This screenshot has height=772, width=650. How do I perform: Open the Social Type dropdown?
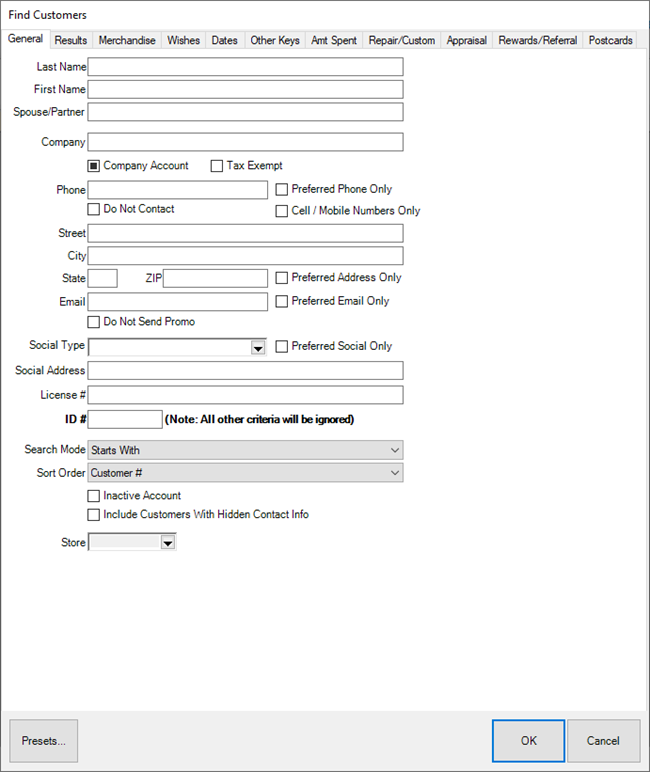pos(257,347)
